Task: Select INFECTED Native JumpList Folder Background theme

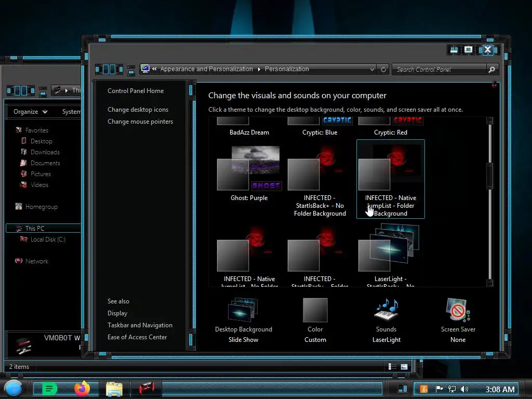Action: pos(391,179)
